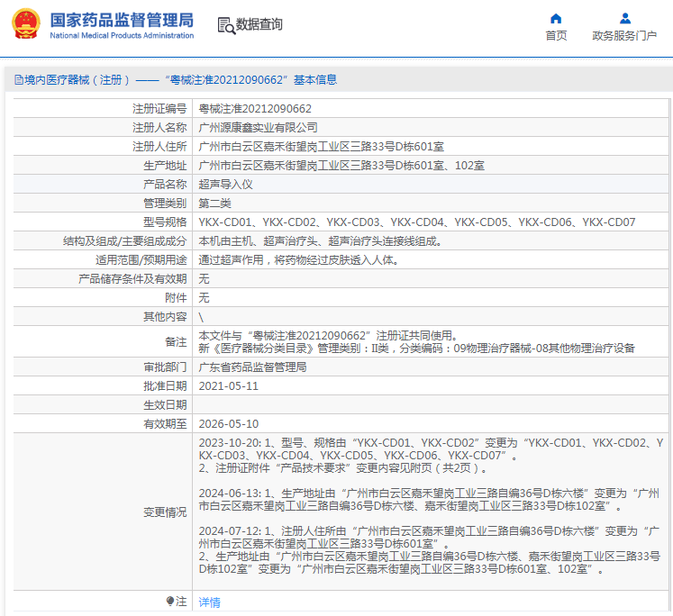Open the 数据查询 search icon
Viewport: 673px width, 616px height.
226,25
